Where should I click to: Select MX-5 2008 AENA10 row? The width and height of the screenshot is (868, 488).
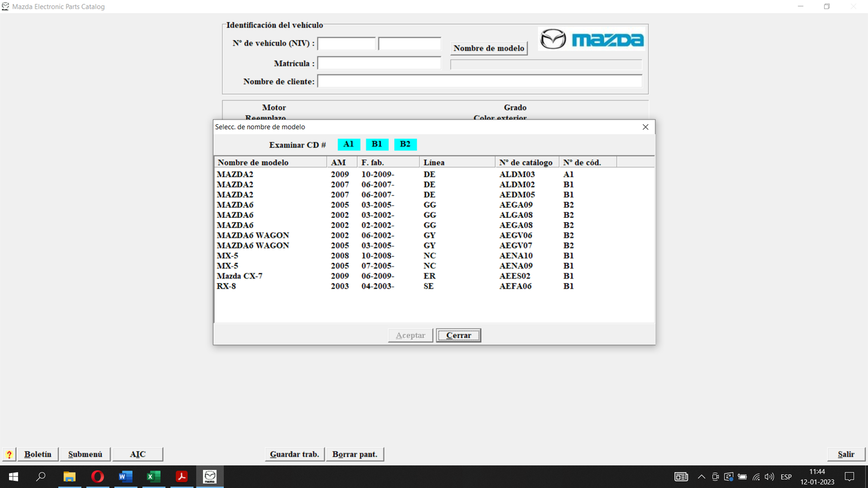pyautogui.click(x=434, y=256)
